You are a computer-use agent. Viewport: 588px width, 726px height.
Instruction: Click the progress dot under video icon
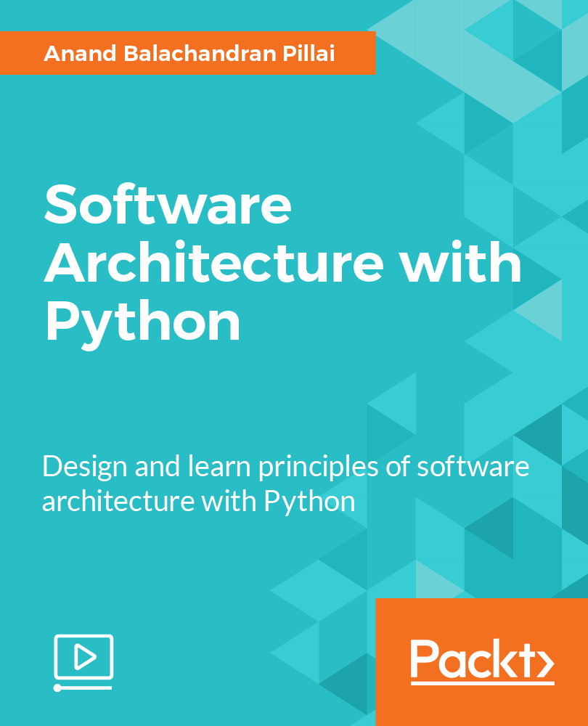(58, 686)
